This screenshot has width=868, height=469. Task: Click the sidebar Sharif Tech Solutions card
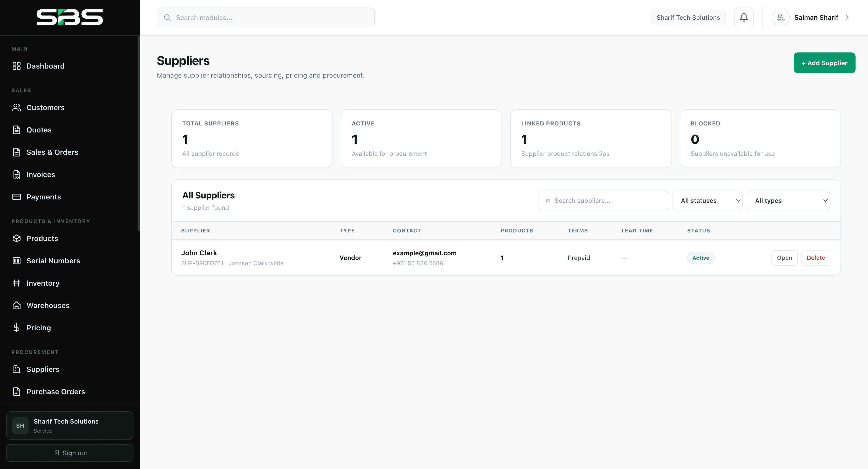70,426
